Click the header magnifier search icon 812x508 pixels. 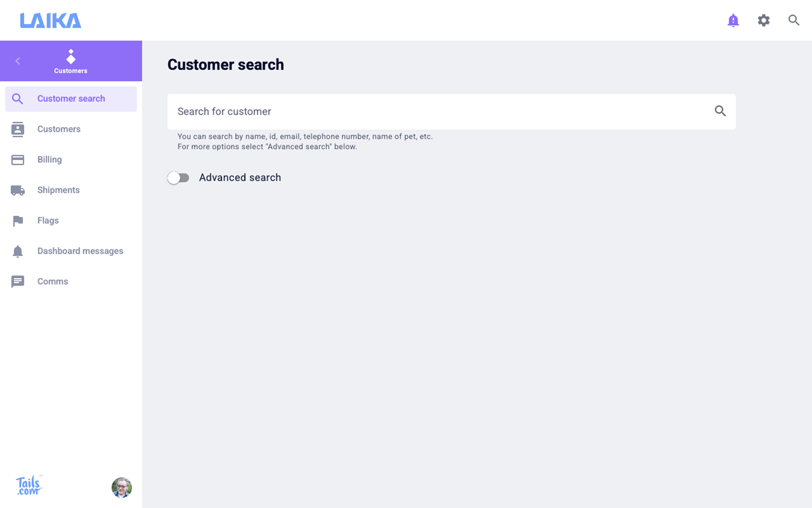[x=794, y=20]
